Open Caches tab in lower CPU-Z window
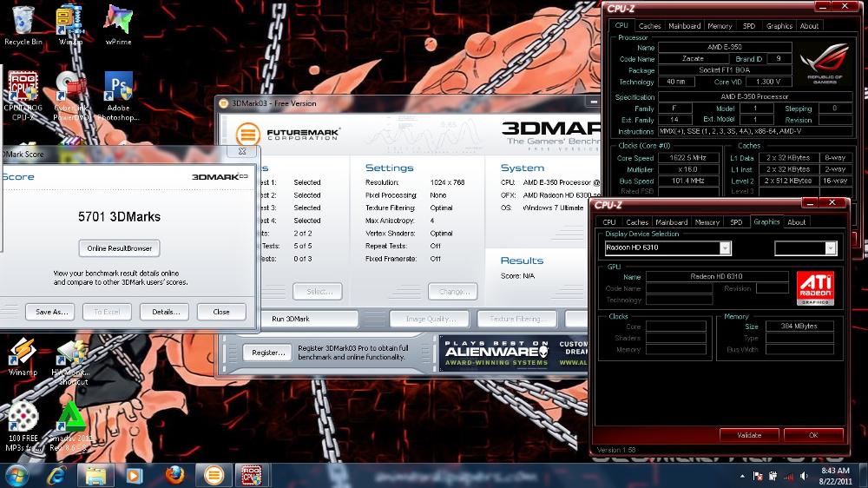 click(x=636, y=222)
